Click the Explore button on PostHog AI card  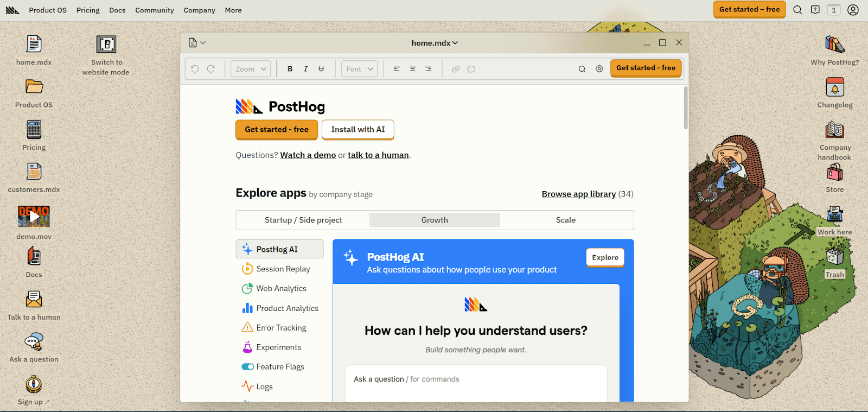(605, 257)
